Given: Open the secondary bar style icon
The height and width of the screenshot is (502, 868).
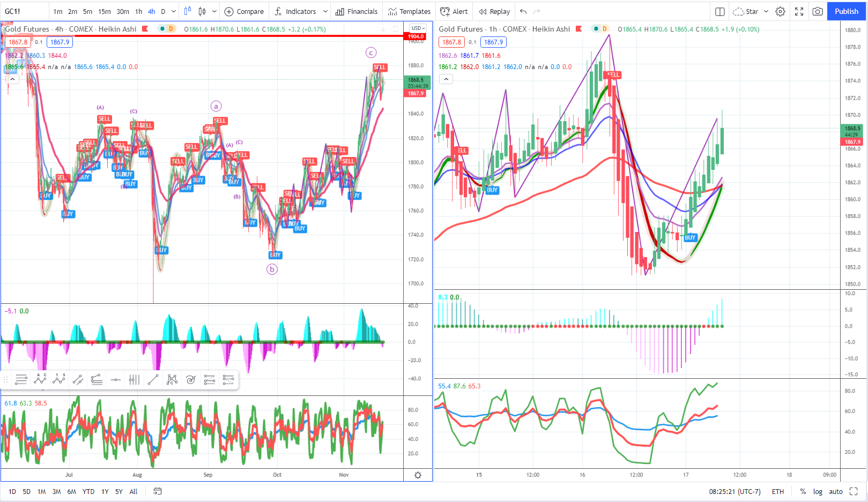Looking at the screenshot, I should (x=202, y=11).
